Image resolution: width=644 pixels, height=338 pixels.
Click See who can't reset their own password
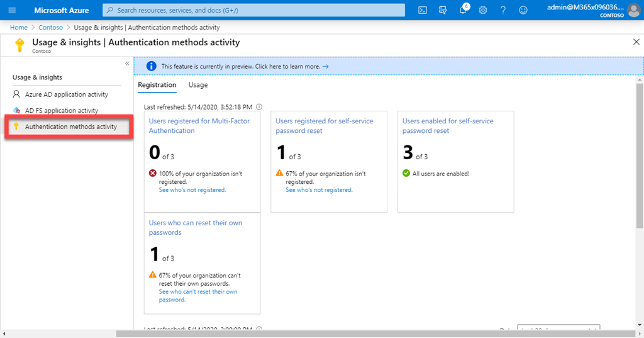[197, 296]
